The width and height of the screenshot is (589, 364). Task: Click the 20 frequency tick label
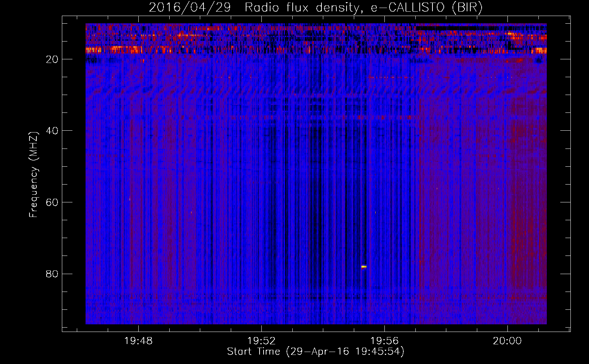tap(52, 59)
